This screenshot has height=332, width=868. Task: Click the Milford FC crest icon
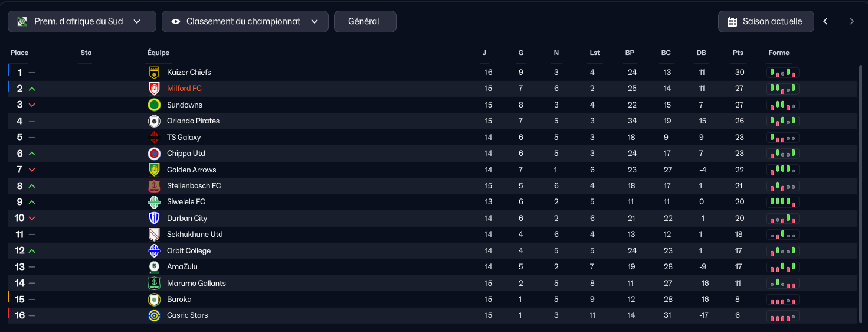tap(154, 89)
